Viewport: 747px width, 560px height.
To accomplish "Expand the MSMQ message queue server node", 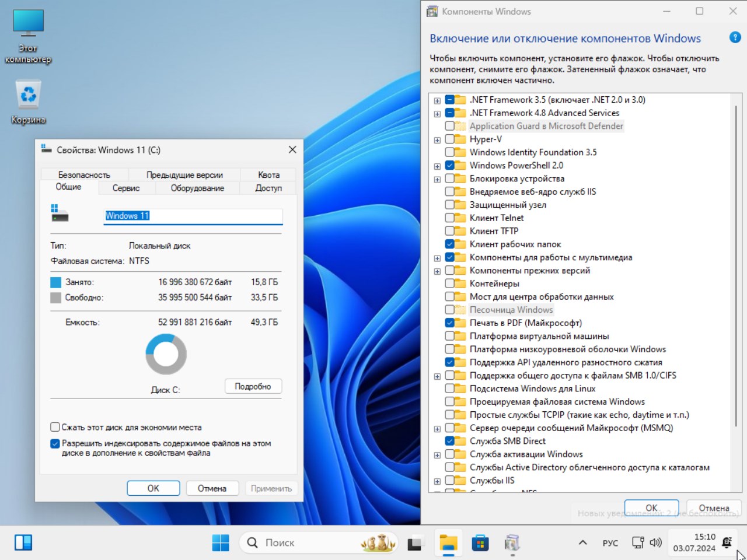I will tap(437, 429).
